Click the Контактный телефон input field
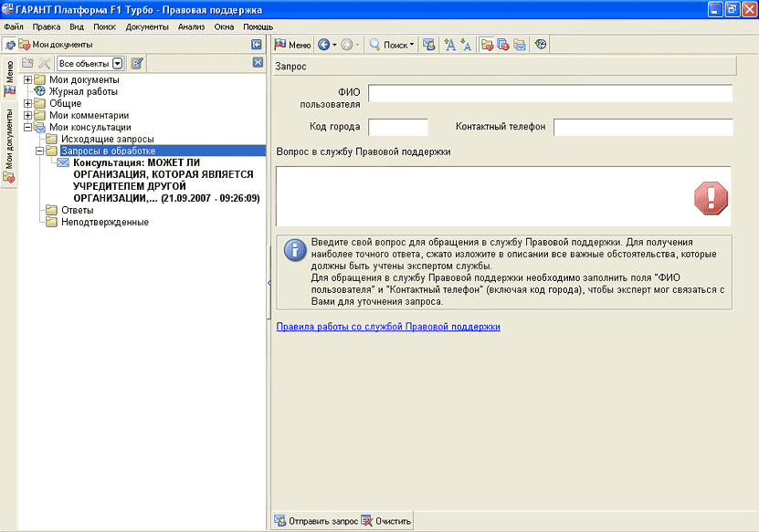The image size is (759, 532). click(643, 127)
